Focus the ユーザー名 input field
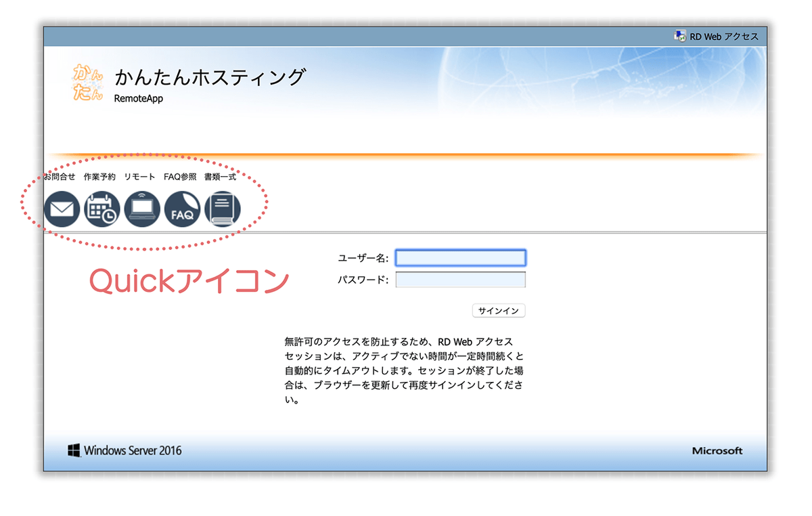 [x=460, y=258]
